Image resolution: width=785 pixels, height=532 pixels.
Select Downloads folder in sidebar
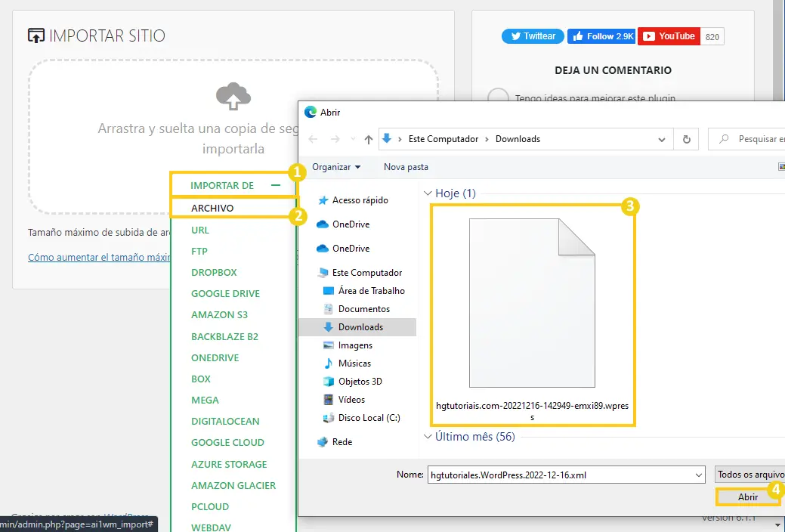(x=357, y=327)
